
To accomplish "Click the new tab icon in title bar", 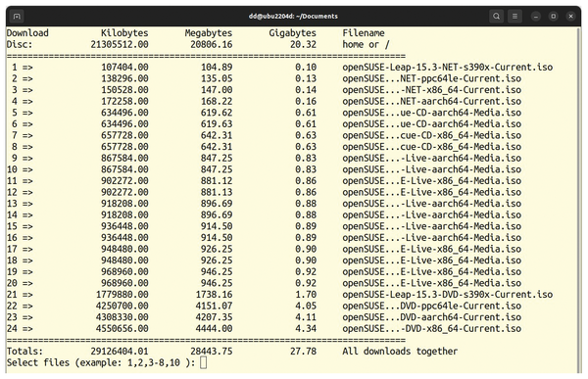I will (17, 16).
